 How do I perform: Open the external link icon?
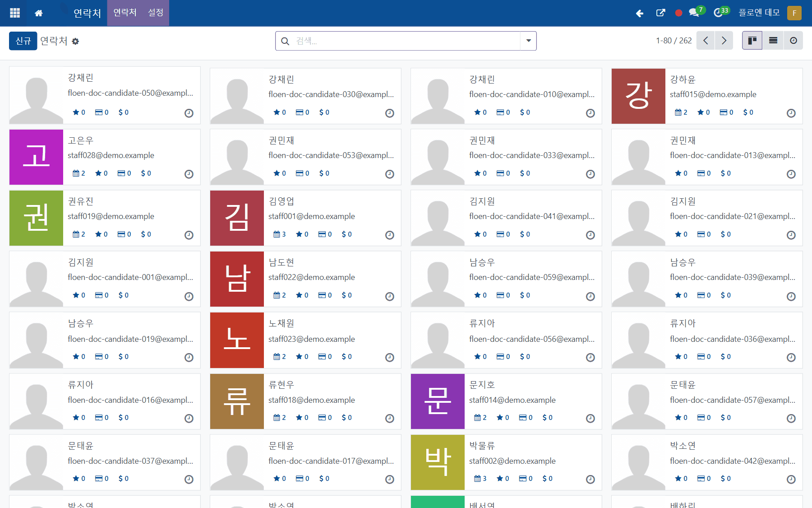click(660, 13)
